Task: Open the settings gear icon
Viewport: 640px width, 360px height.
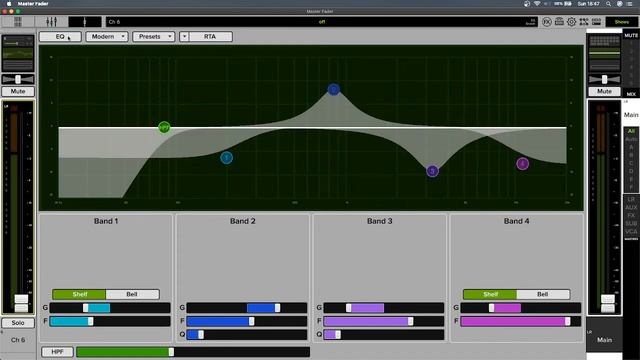Action: tap(571, 22)
